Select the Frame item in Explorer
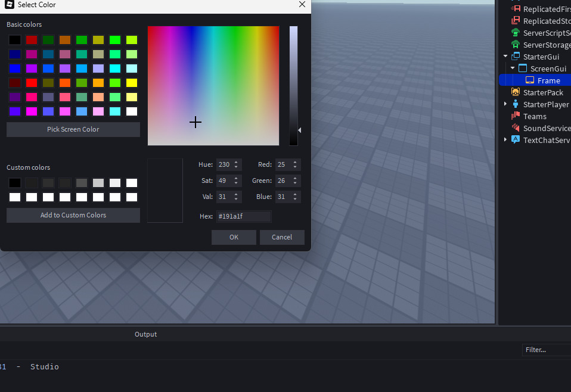571x392 pixels. [x=535, y=80]
